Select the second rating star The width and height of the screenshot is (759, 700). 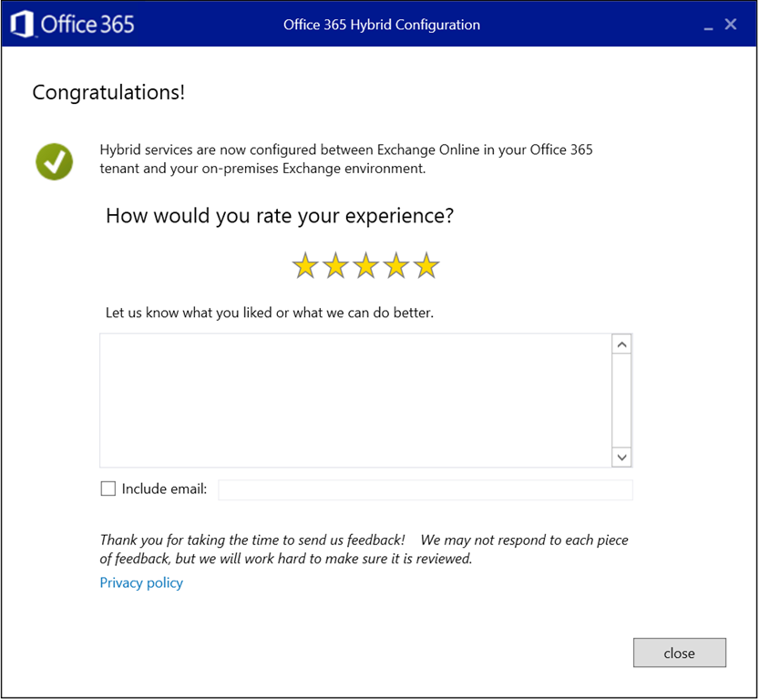click(x=335, y=265)
